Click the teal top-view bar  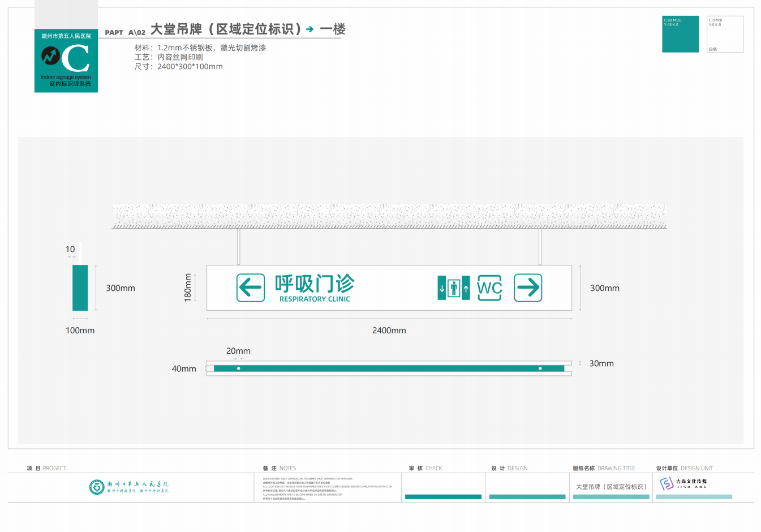point(389,368)
